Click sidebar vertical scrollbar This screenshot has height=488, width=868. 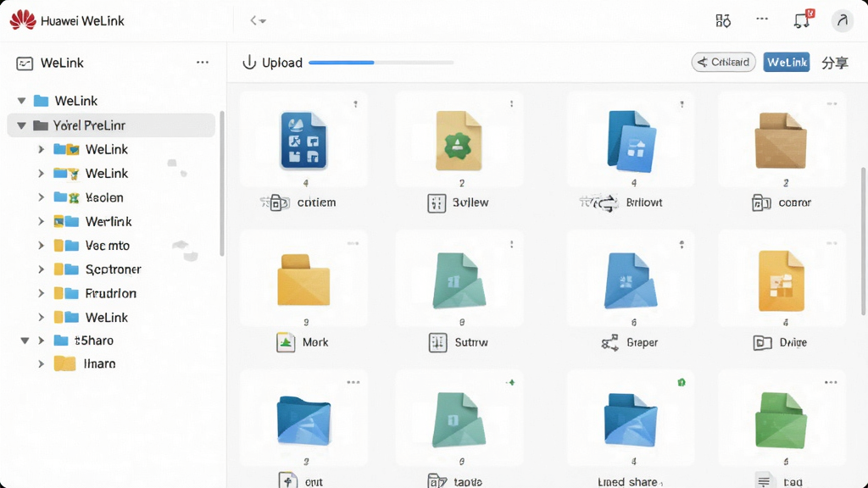click(x=222, y=184)
